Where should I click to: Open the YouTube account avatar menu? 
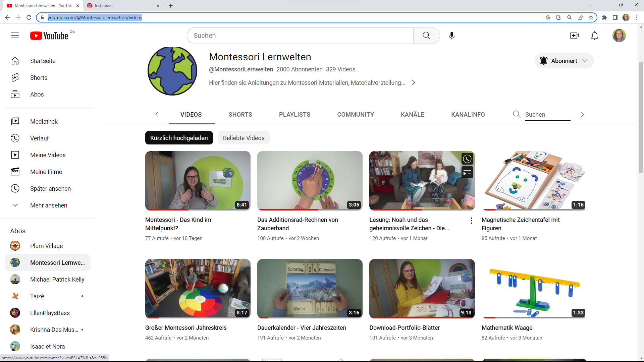point(619,36)
